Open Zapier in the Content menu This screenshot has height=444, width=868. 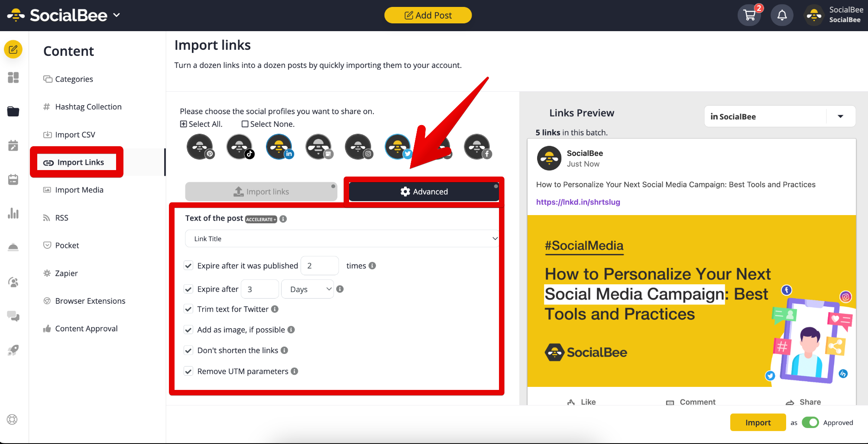[66, 273]
